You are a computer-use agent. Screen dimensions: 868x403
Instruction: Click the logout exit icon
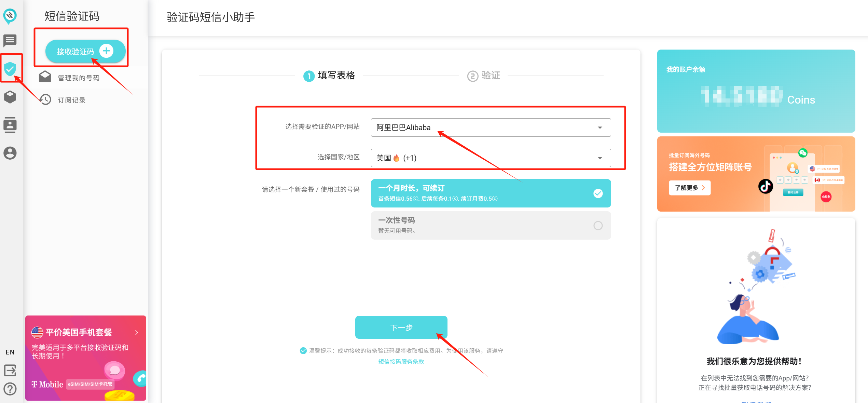pos(10,371)
